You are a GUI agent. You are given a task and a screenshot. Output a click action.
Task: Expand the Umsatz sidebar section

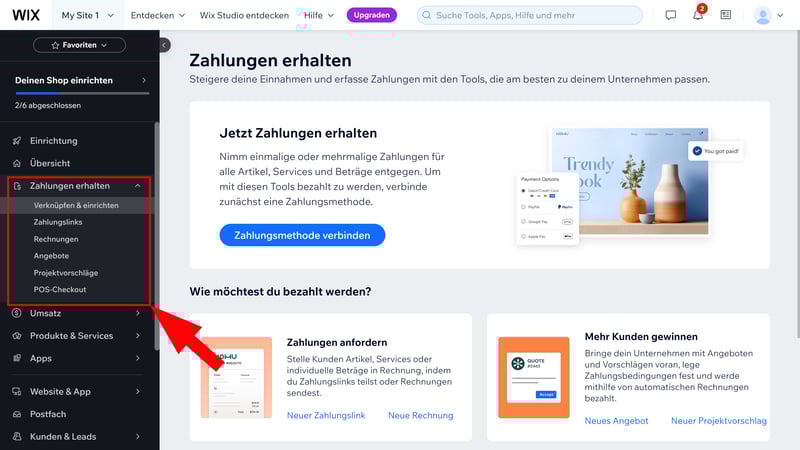(x=77, y=313)
